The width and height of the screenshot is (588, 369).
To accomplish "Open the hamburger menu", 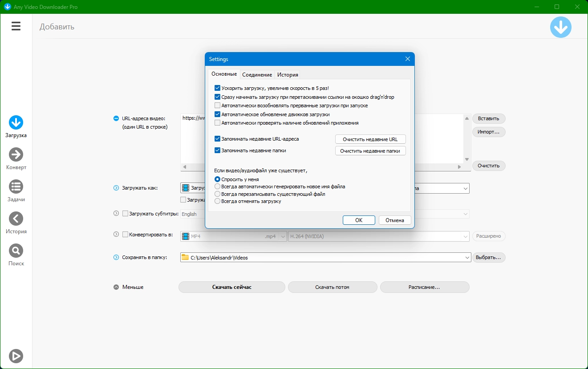I will click(x=16, y=26).
